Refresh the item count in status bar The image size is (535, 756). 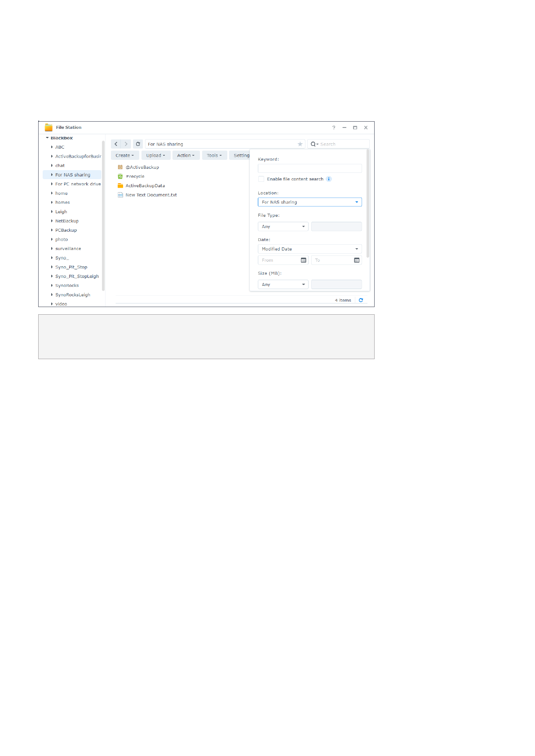[361, 300]
